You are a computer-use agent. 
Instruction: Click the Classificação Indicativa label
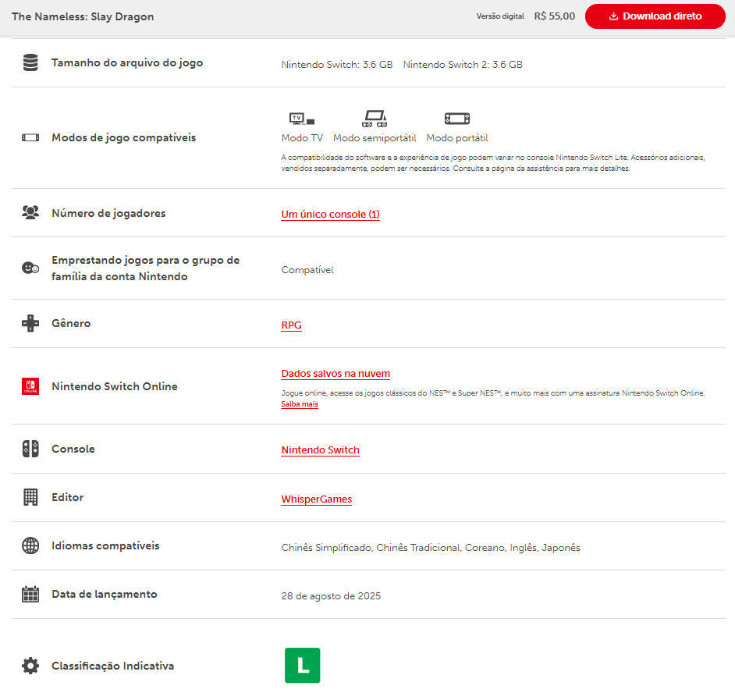click(x=113, y=666)
